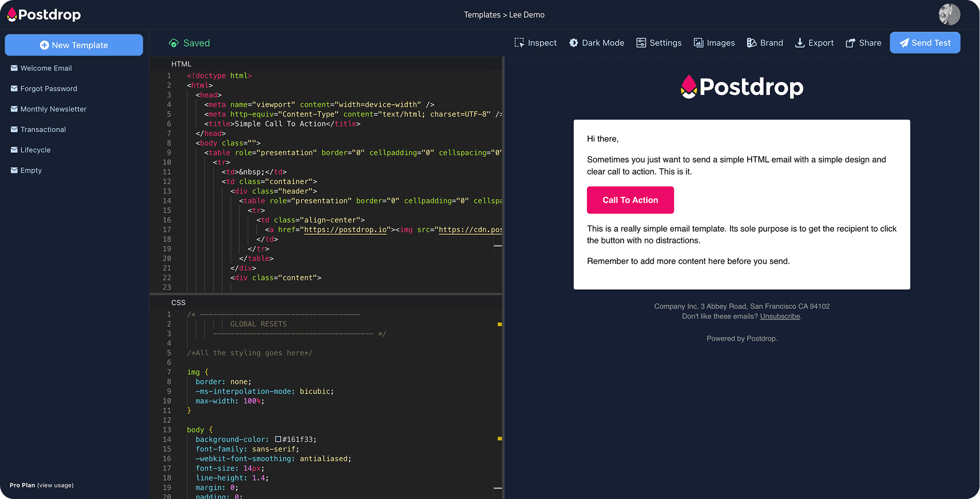Send a test email with Send Test
Image resolution: width=980 pixels, height=499 pixels.
point(925,43)
